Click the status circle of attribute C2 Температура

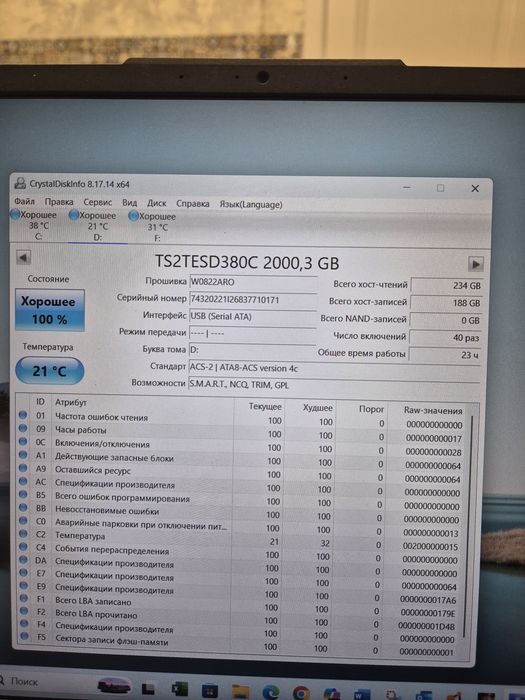tap(23, 533)
